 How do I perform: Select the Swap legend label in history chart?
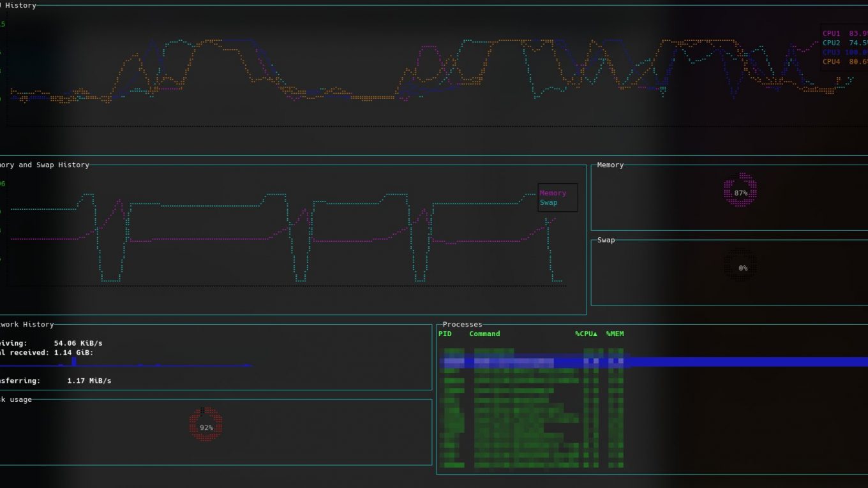click(x=548, y=203)
